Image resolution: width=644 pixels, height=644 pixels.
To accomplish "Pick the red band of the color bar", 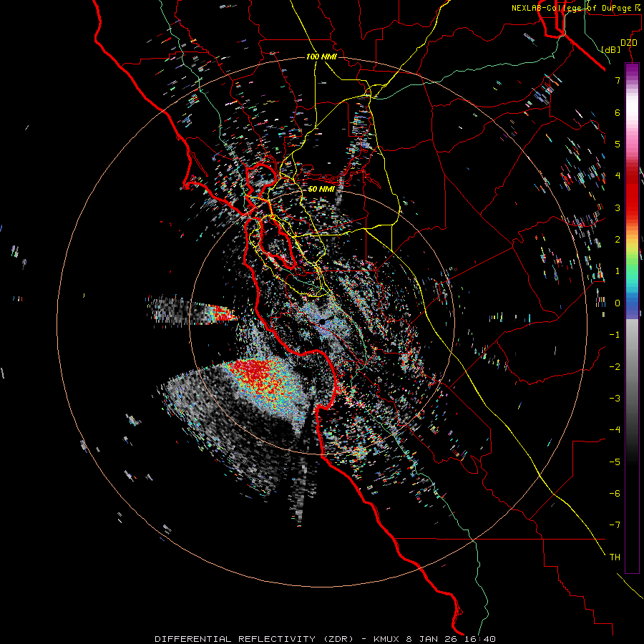I will coord(632,201).
